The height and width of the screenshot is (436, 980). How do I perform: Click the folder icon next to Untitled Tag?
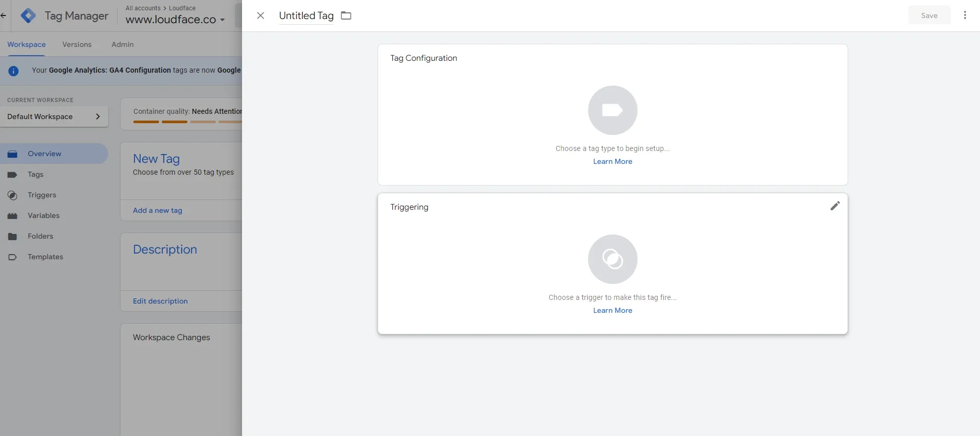pyautogui.click(x=346, y=15)
